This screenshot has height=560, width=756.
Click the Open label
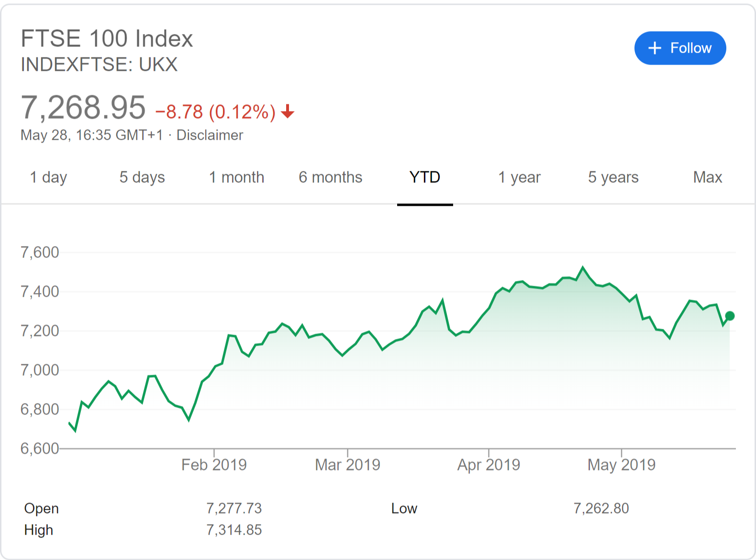click(x=42, y=509)
